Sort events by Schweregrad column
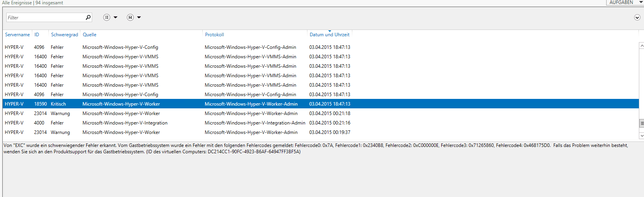Viewport: 644px width, 197px height. coord(65,35)
